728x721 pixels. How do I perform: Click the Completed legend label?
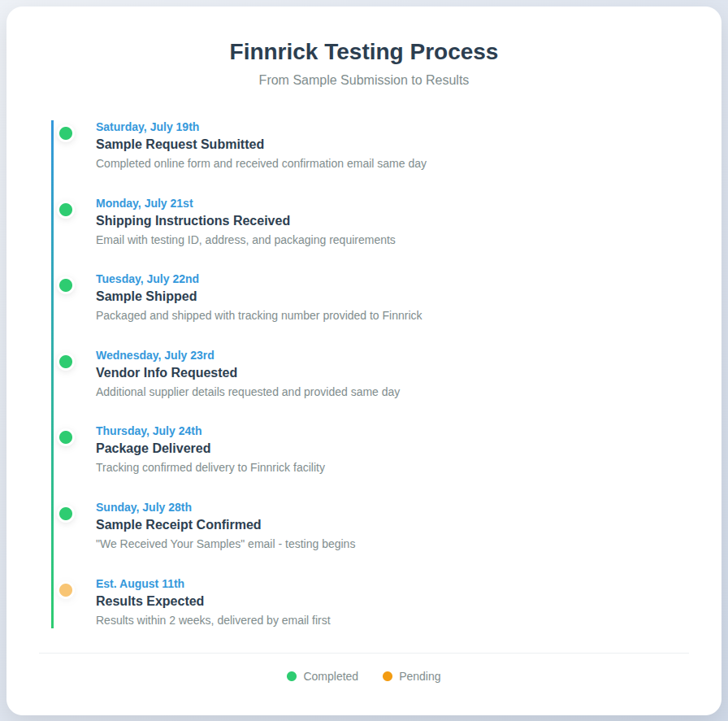(x=331, y=676)
